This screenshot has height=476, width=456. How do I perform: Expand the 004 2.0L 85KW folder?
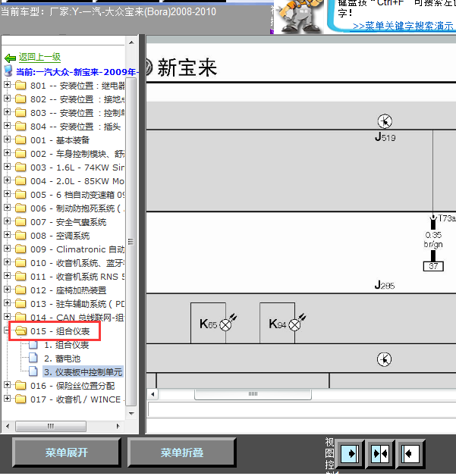pos(8,180)
